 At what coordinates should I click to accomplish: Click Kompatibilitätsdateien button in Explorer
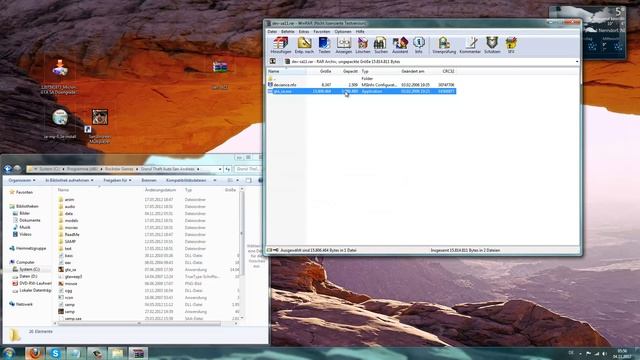(x=186, y=180)
